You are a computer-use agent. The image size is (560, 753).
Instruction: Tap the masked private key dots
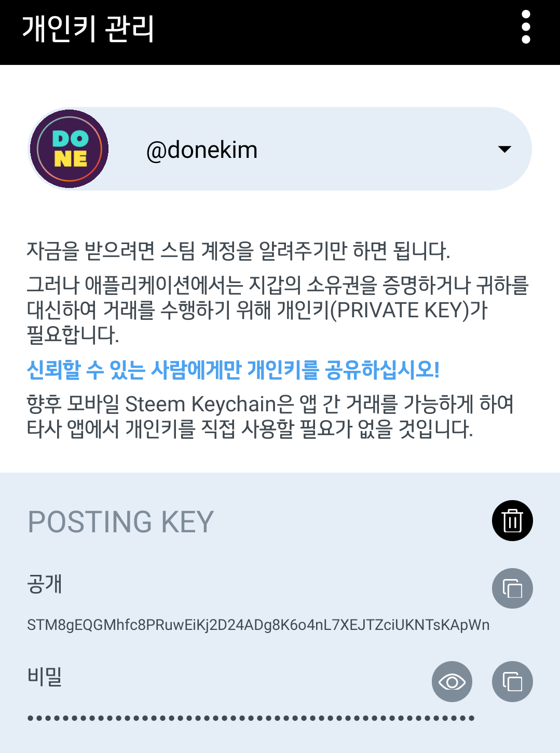pyautogui.click(x=251, y=718)
